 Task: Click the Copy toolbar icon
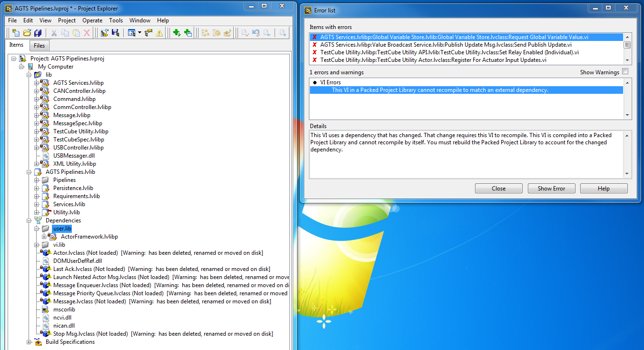(x=65, y=33)
